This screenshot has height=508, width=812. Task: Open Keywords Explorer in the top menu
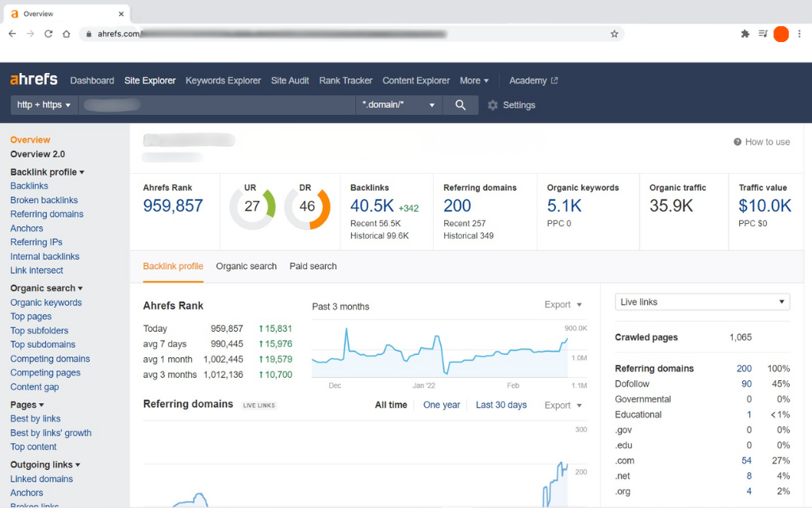(223, 80)
